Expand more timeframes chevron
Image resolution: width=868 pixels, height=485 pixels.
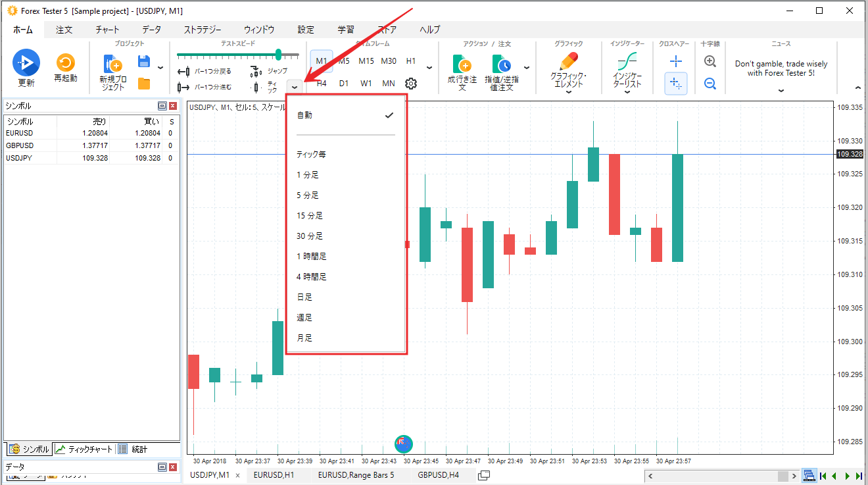429,68
